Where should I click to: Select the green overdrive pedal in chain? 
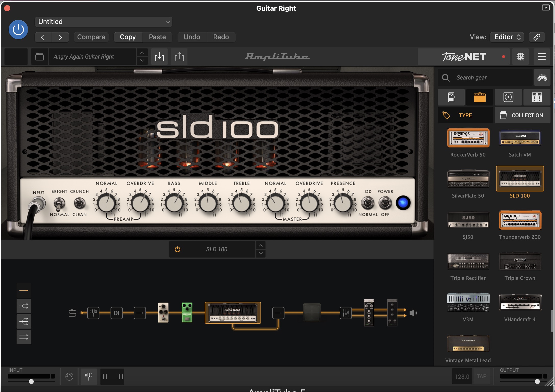coord(187,312)
